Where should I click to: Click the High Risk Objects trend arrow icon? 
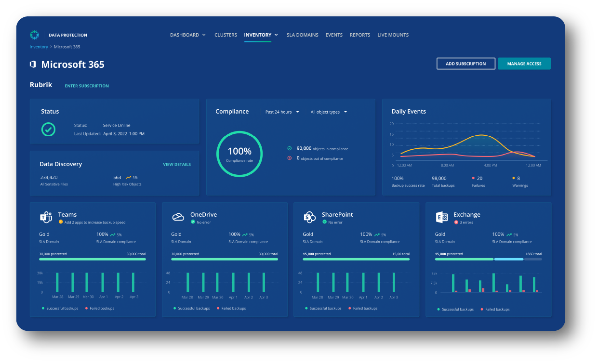coord(129,178)
